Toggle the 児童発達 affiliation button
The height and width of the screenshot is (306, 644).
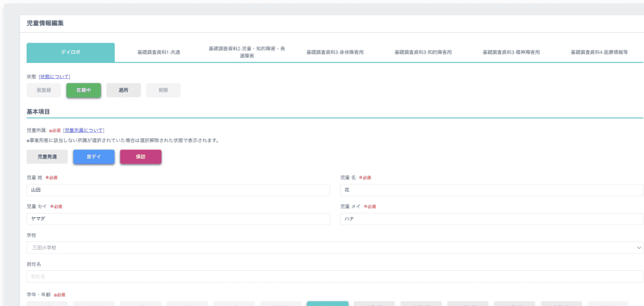[x=47, y=157]
